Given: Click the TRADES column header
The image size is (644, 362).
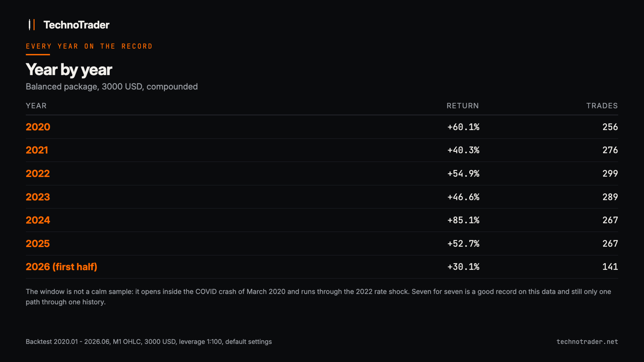Looking at the screenshot, I should pyautogui.click(x=602, y=106).
